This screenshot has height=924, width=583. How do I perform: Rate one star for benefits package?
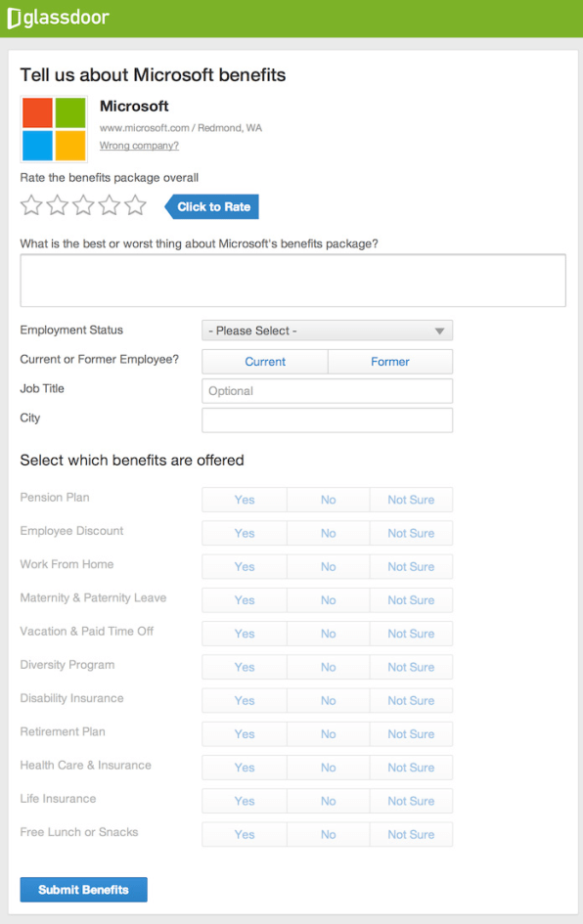click(31, 205)
